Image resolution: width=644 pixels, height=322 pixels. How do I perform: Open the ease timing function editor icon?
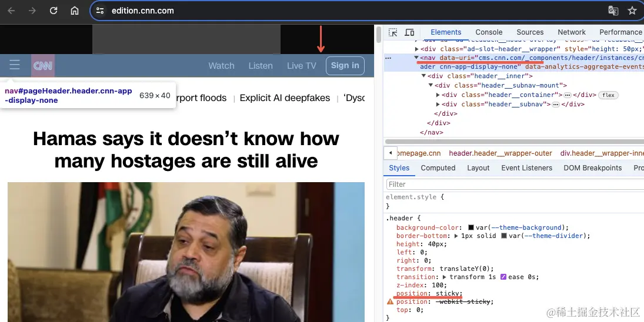(503, 277)
